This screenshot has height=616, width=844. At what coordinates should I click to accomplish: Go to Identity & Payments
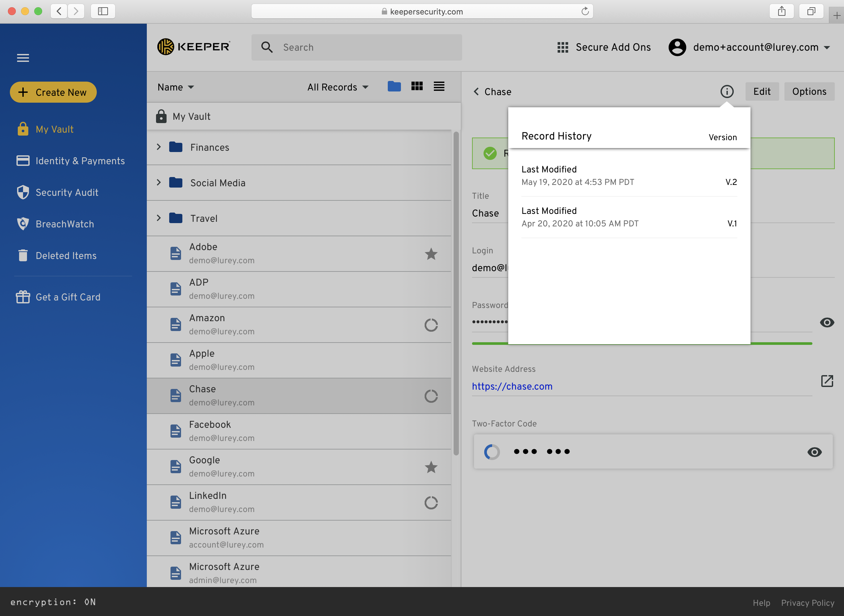(x=70, y=161)
